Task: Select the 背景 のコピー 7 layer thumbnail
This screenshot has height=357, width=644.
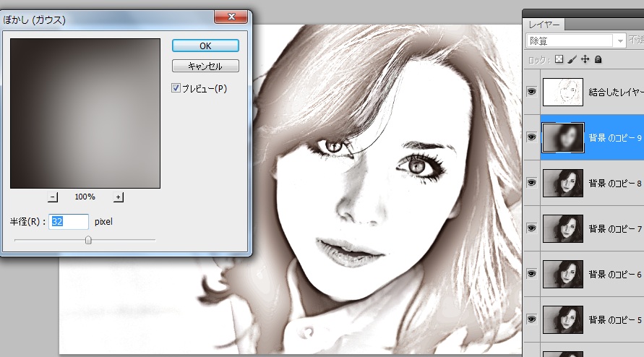Action: coord(563,228)
